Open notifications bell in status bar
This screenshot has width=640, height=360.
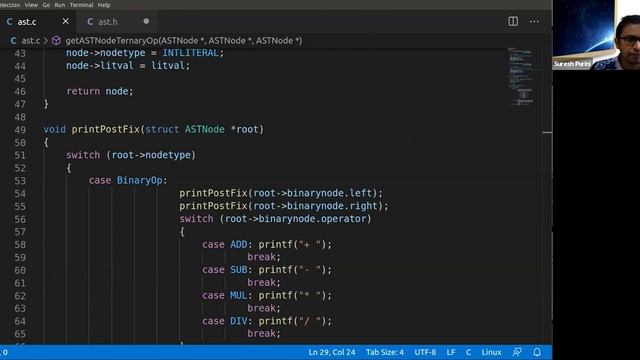click(x=537, y=352)
